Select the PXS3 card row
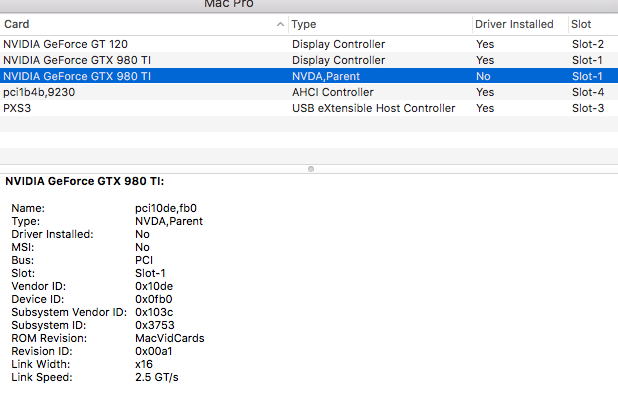 (x=309, y=108)
